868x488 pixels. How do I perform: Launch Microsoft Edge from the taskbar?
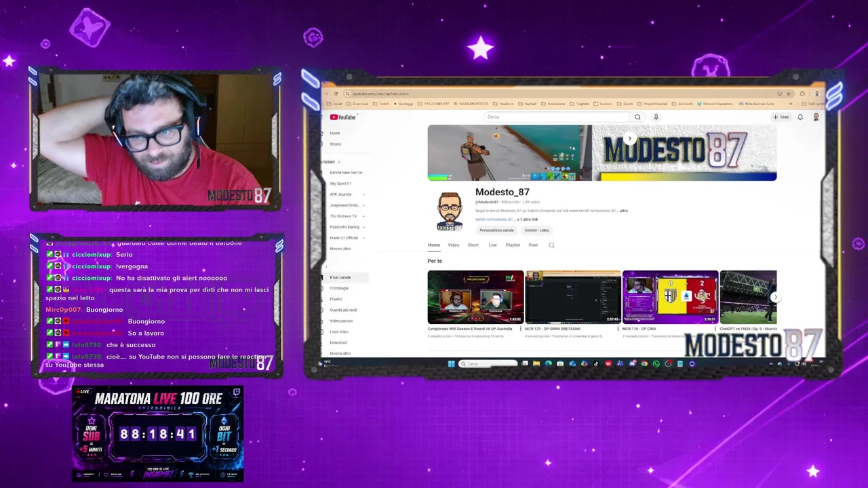[548, 364]
